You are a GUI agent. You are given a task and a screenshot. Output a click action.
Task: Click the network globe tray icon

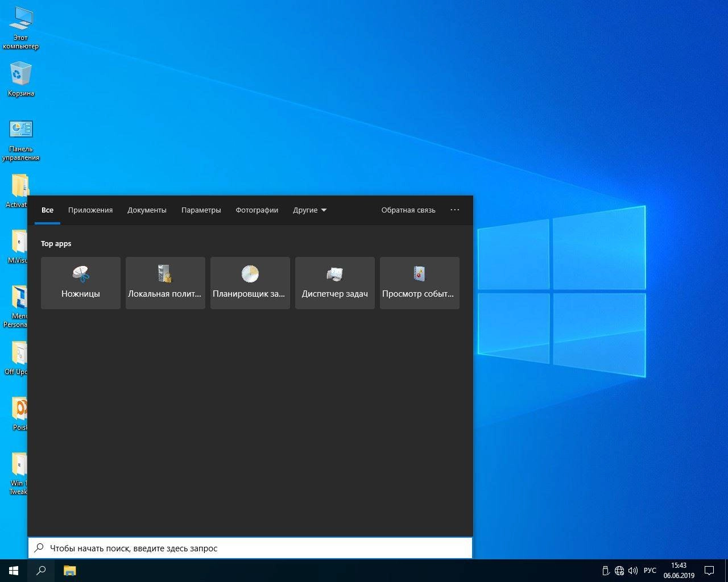click(619, 571)
